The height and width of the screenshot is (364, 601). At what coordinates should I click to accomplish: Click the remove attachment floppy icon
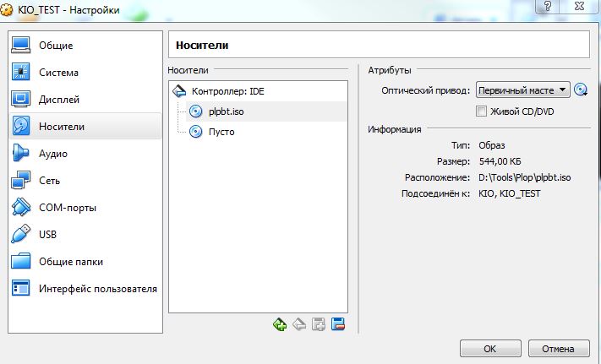coord(337,323)
